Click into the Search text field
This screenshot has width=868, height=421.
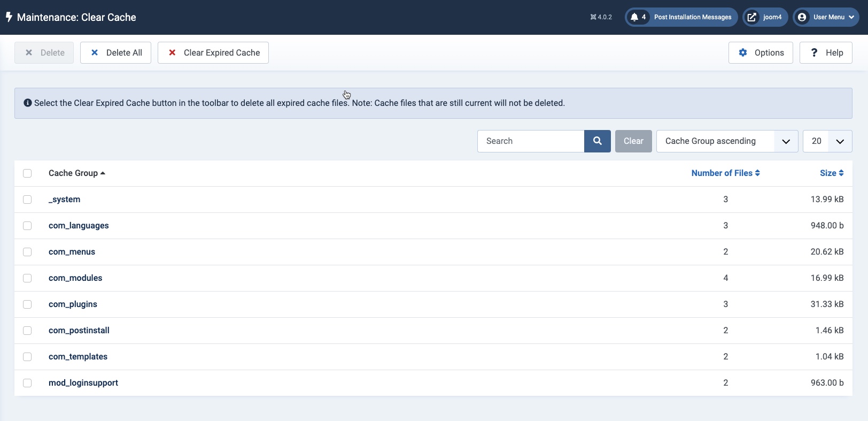(x=531, y=141)
